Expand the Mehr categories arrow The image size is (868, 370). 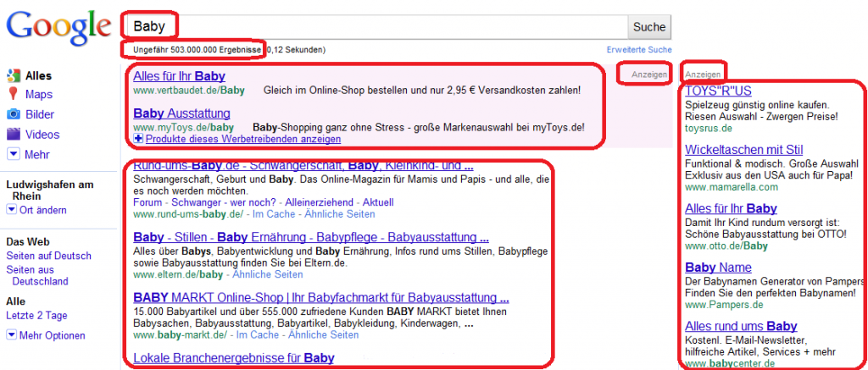tap(14, 154)
